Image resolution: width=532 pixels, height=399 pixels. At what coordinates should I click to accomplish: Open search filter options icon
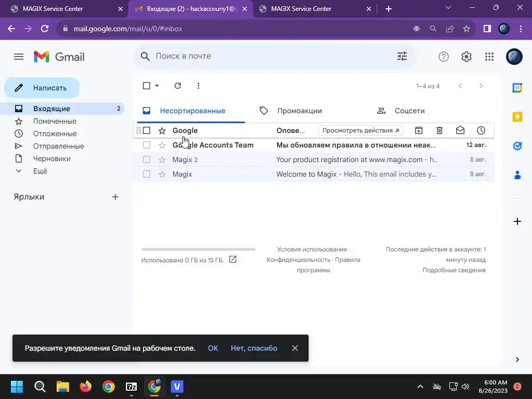click(402, 56)
